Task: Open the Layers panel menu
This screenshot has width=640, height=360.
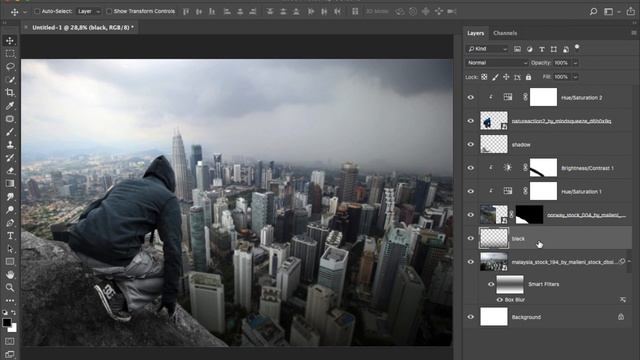Action: click(x=633, y=33)
